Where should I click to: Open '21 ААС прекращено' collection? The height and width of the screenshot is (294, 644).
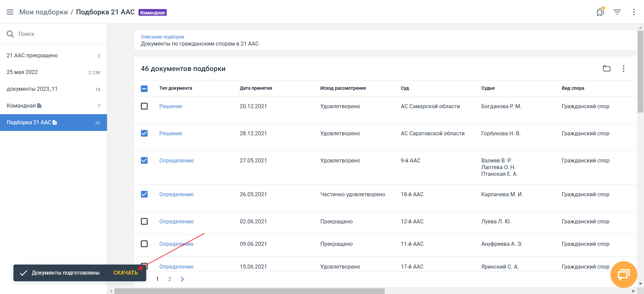tap(54, 56)
